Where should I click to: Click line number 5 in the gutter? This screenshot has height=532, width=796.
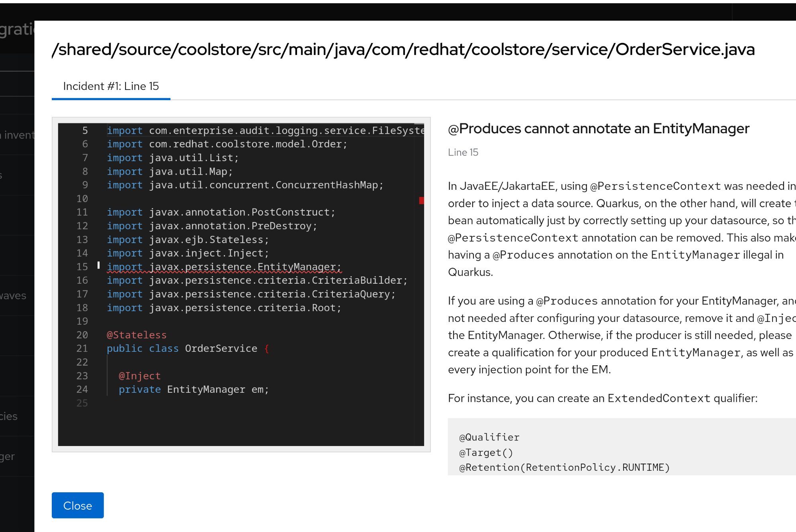(85, 131)
